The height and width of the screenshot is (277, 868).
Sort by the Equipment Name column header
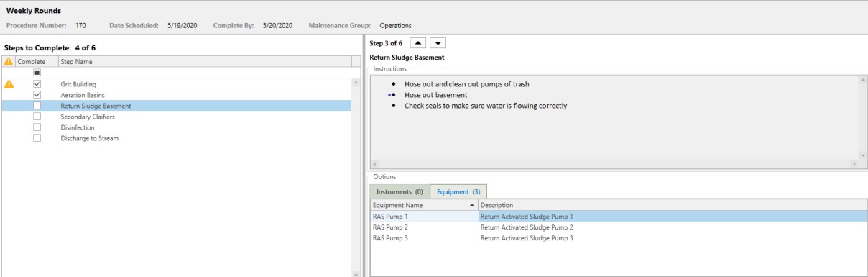(423, 205)
